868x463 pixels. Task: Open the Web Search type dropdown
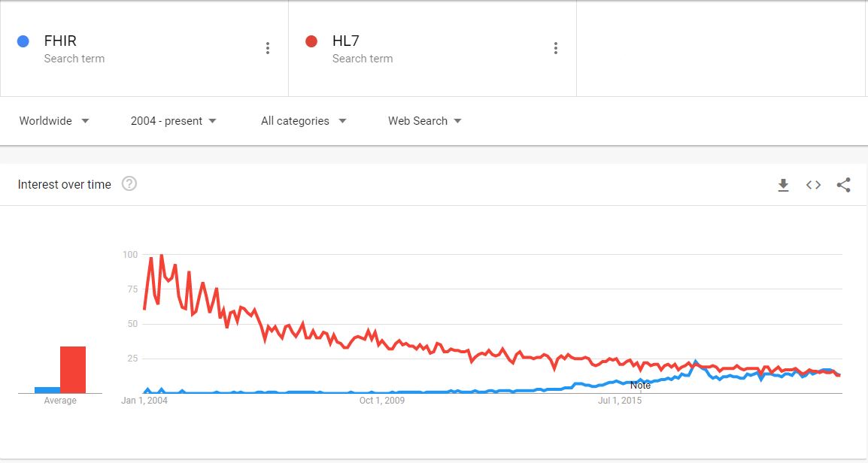pos(423,121)
